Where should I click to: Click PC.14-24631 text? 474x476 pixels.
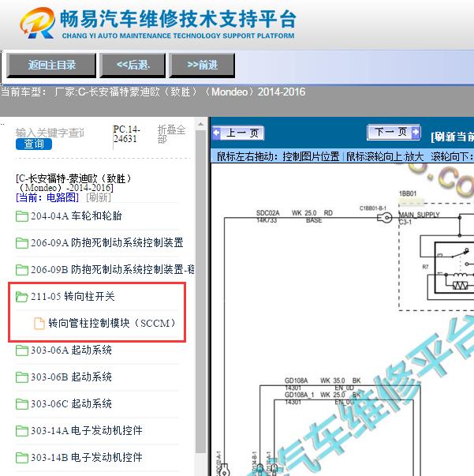coord(127,134)
